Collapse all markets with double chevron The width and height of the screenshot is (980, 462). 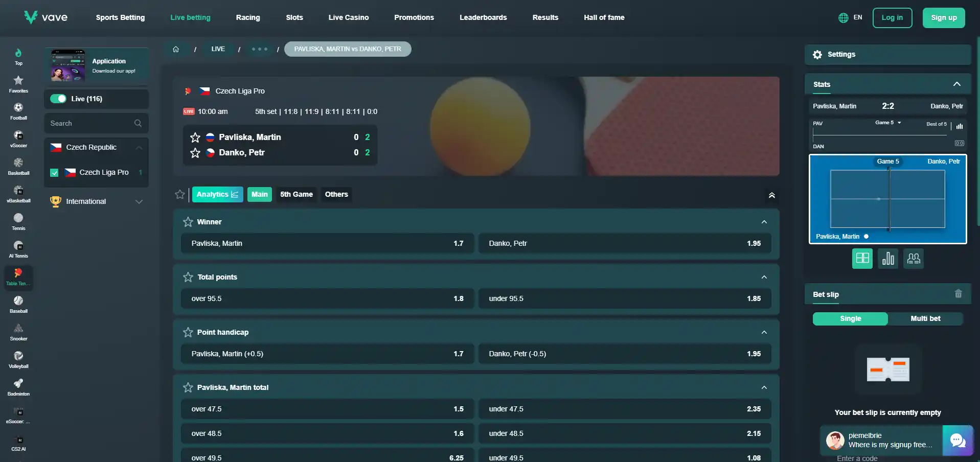click(x=772, y=195)
